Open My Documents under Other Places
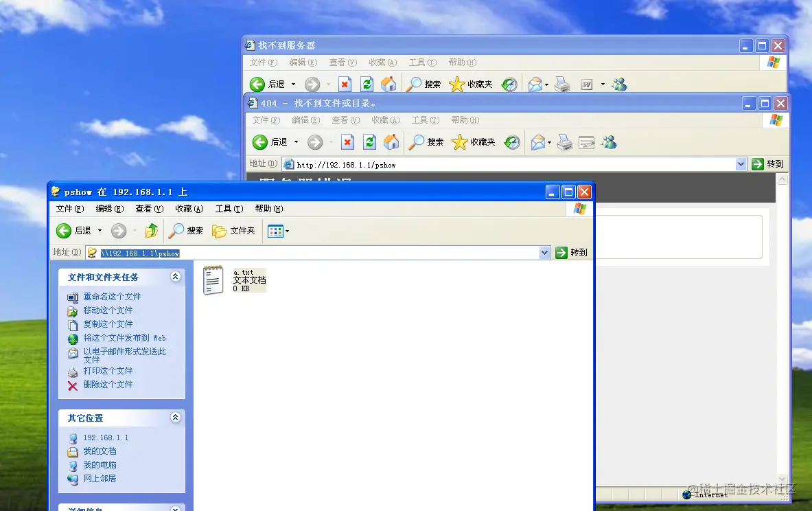 click(100, 451)
